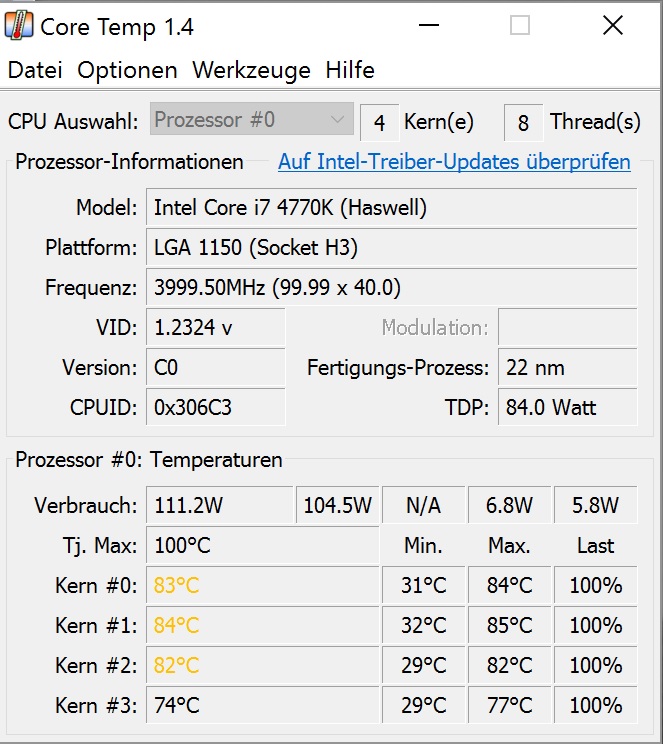Click Kern #2 current temperature 82°C
Screen dimensions: 663x744
pyautogui.click(x=262, y=665)
